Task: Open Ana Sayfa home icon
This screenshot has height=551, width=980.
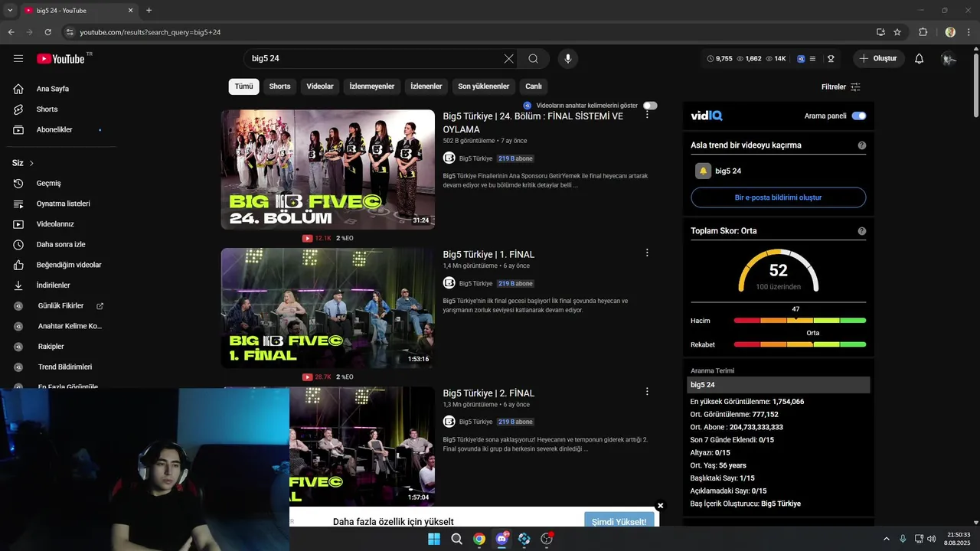Action: 18,89
